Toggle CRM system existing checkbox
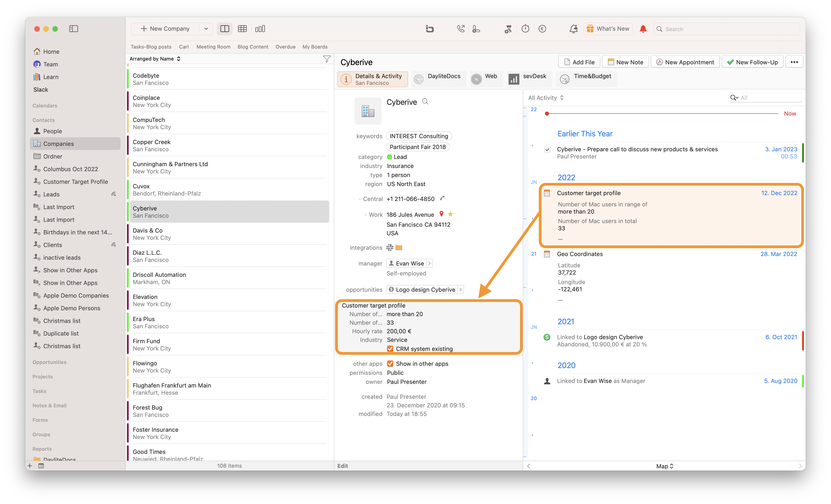The height and width of the screenshot is (504, 831). pyautogui.click(x=390, y=348)
